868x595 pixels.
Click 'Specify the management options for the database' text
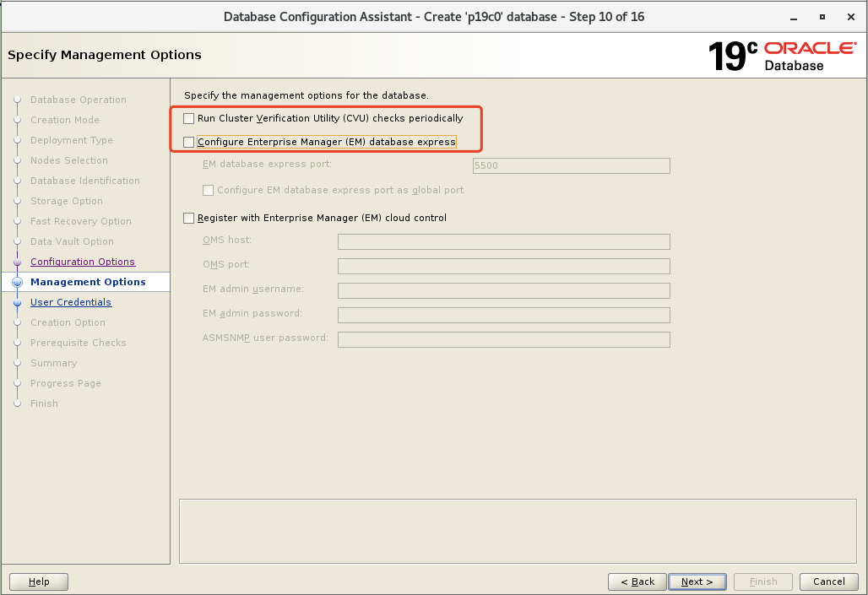click(x=307, y=95)
